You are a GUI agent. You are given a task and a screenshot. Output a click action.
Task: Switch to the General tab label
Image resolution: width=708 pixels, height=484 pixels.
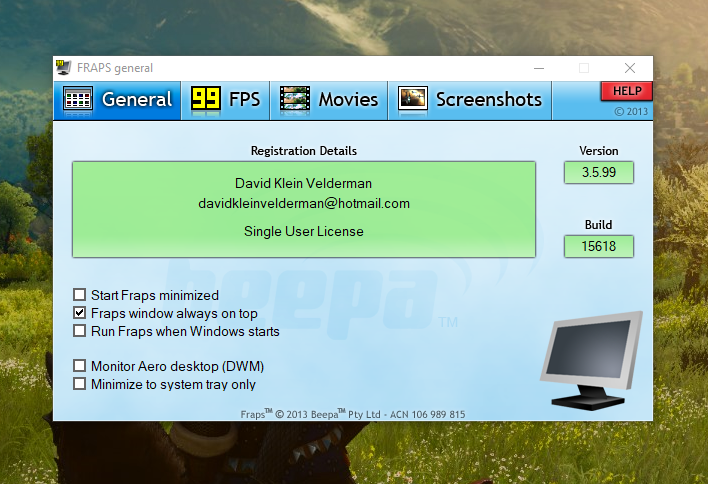coord(137,99)
